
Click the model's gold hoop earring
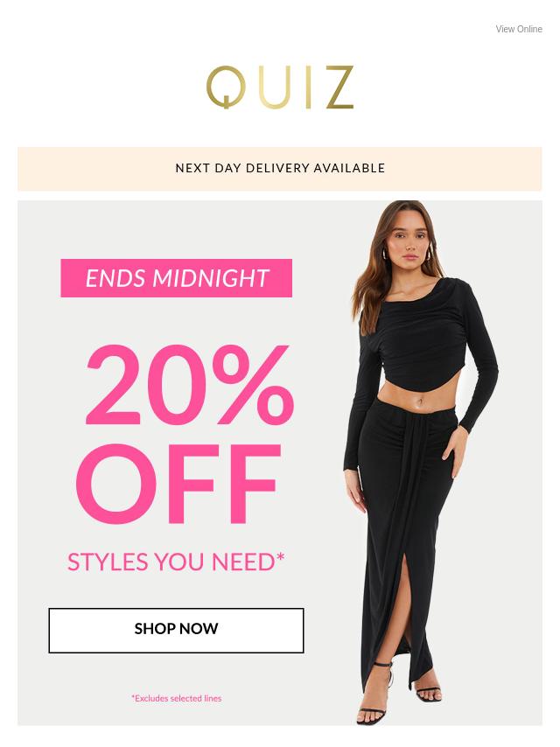point(385,255)
